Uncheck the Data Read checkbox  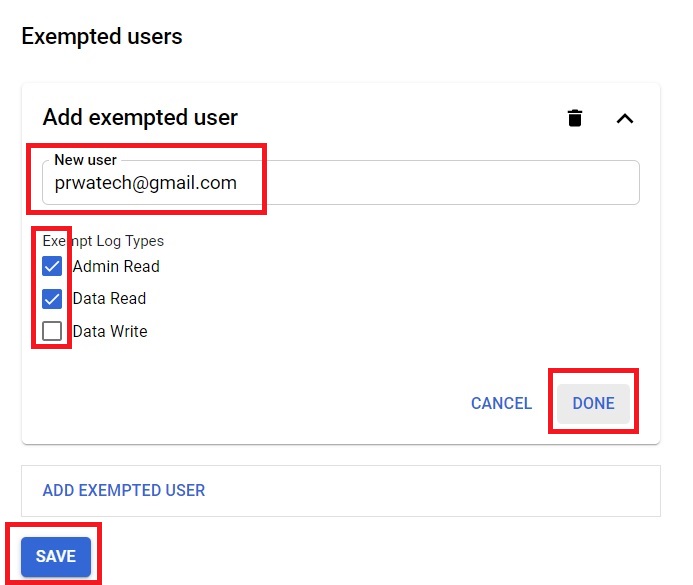coord(52,299)
